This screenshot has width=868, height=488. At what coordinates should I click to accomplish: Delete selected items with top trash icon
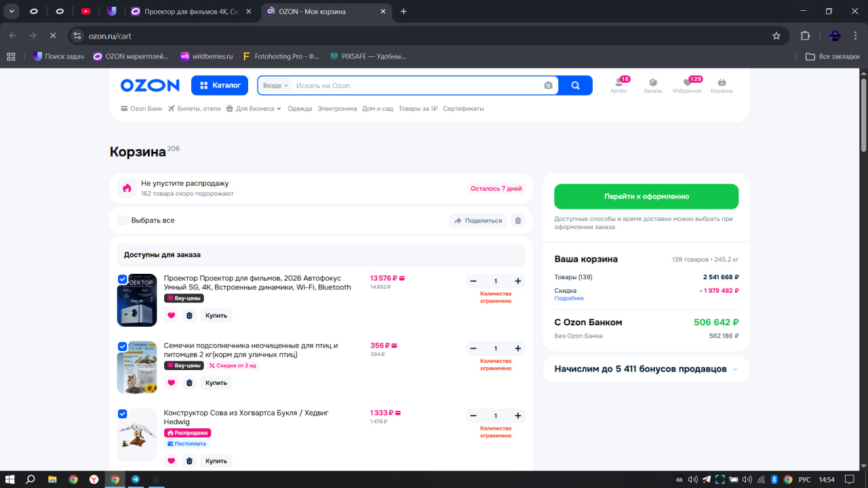(x=518, y=220)
